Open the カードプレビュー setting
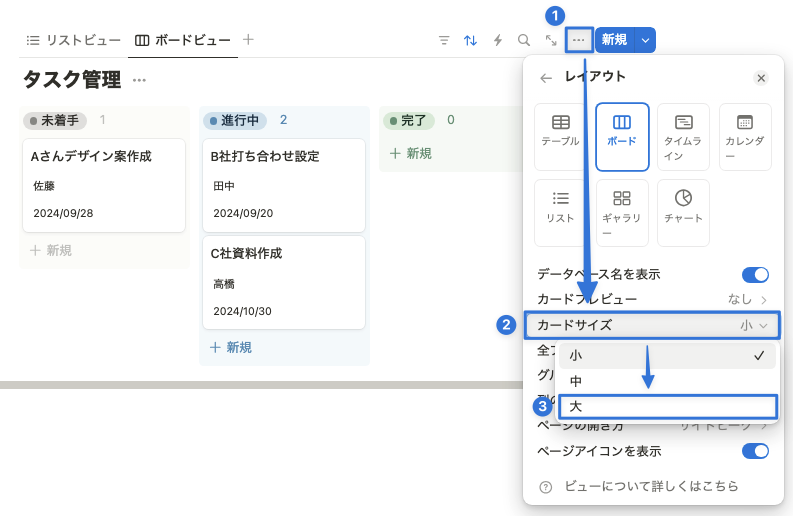This screenshot has width=793, height=516. pos(652,299)
